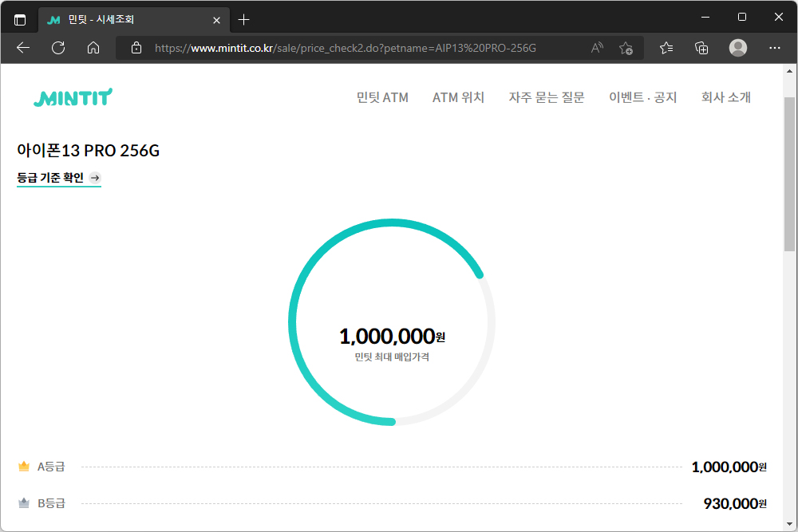Click B등급 price 930,000원
798x532 pixels.
click(735, 503)
